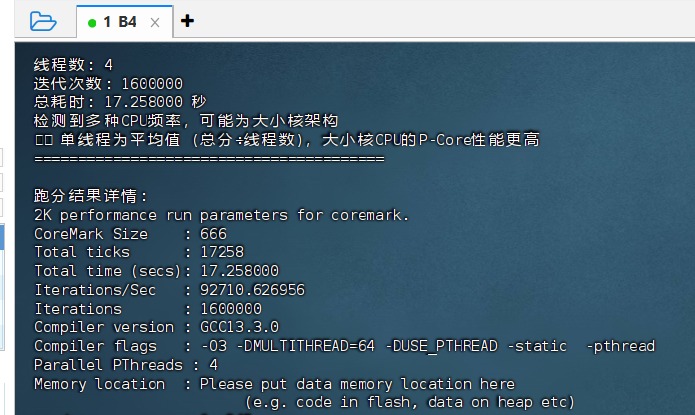Select the '单线程为平均值' line
This screenshot has height=415, width=695.
point(287,140)
